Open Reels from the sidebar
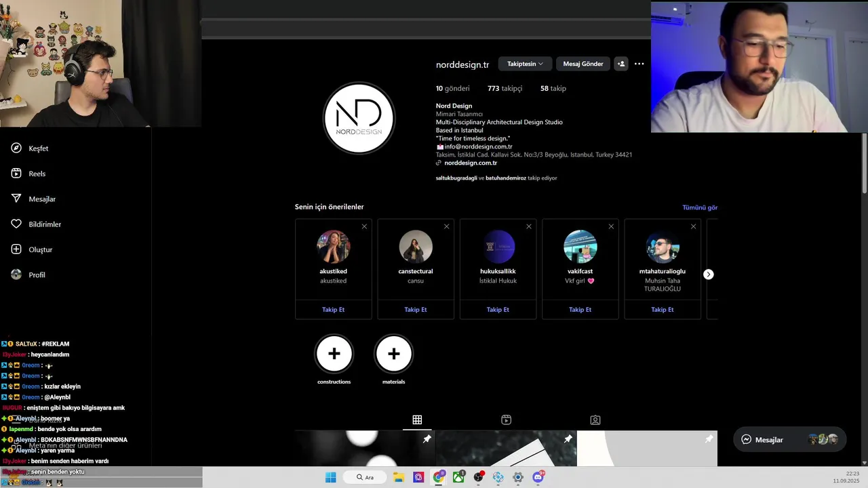The width and height of the screenshot is (868, 488). [29, 174]
